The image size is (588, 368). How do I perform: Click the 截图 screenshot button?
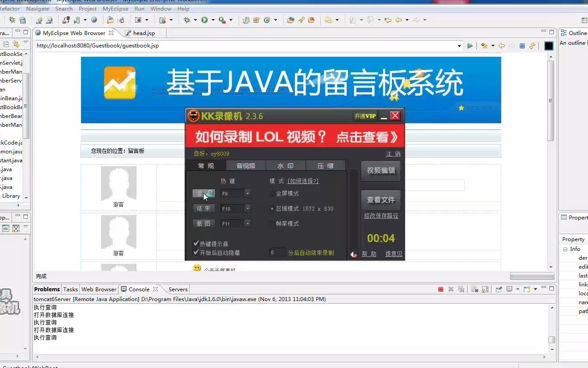(x=204, y=224)
